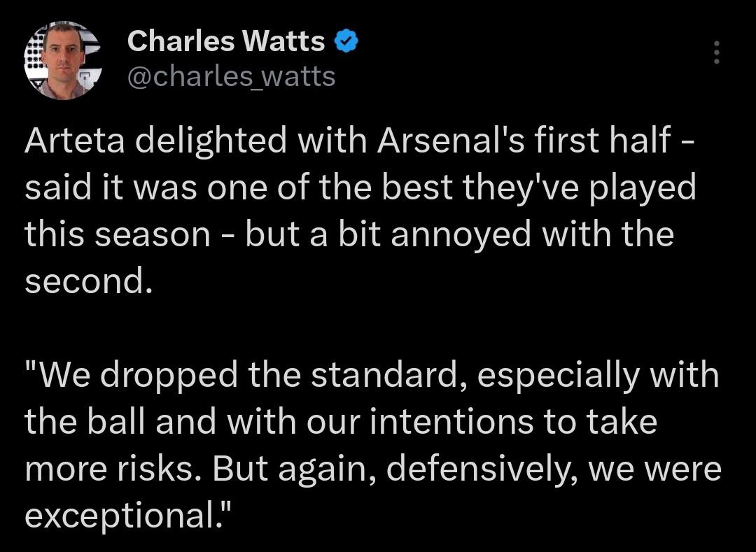Click the word "intentions" in the quote
Viewport: 756px width, 552px height.
tap(442, 422)
